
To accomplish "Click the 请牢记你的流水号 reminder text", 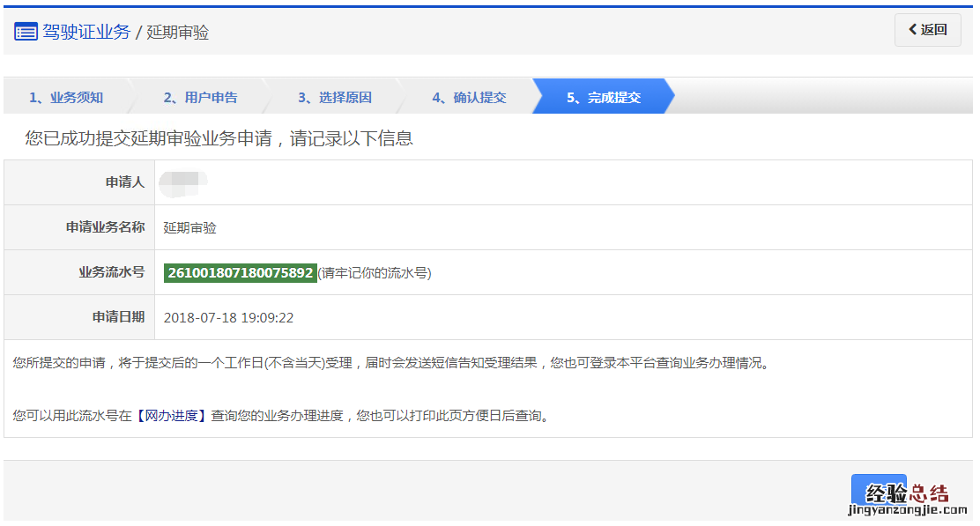I will (x=375, y=273).
